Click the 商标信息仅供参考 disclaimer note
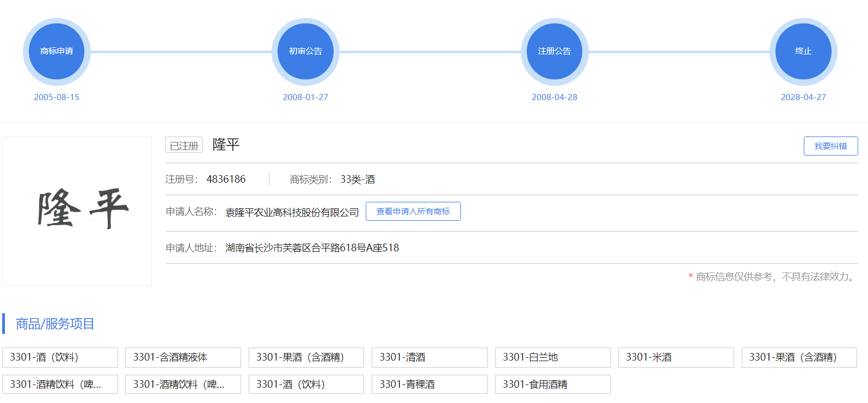Screen dimensions: 868x403 tap(773, 277)
